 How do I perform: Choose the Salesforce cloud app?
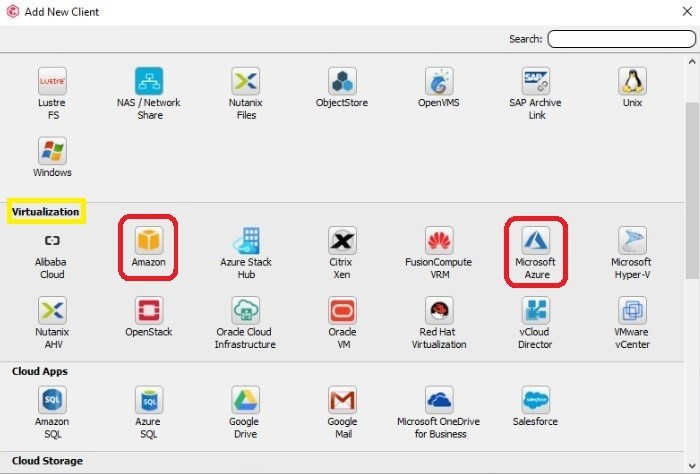click(x=536, y=400)
